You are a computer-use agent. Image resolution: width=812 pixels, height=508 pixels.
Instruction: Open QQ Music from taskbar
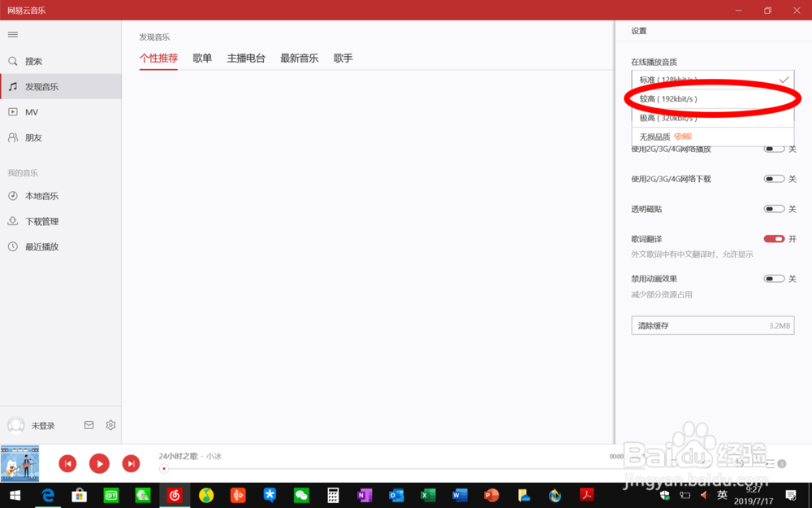click(x=206, y=496)
